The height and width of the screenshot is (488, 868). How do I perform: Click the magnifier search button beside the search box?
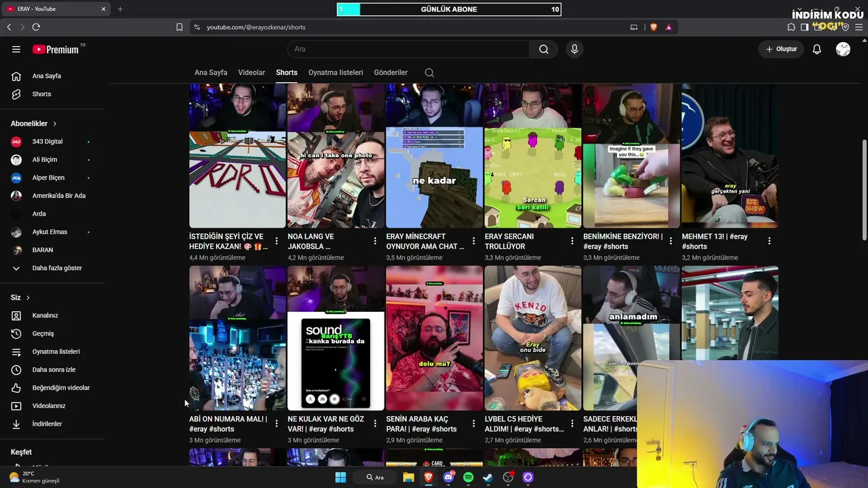click(x=544, y=49)
